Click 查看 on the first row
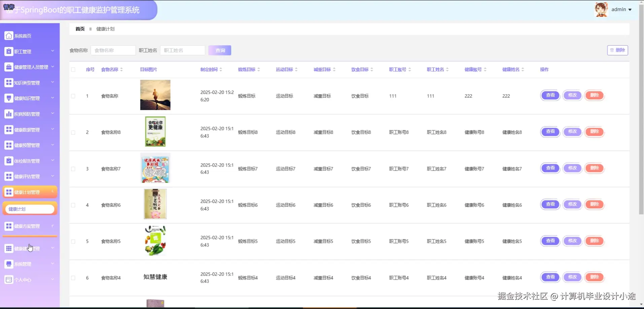Viewport: 644px width, 309px height. (x=550, y=95)
